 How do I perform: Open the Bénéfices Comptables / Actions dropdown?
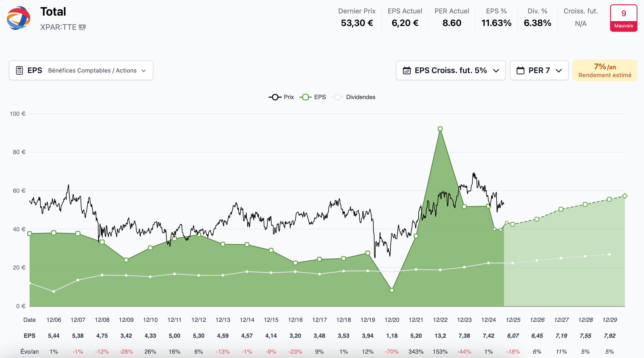tap(92, 71)
